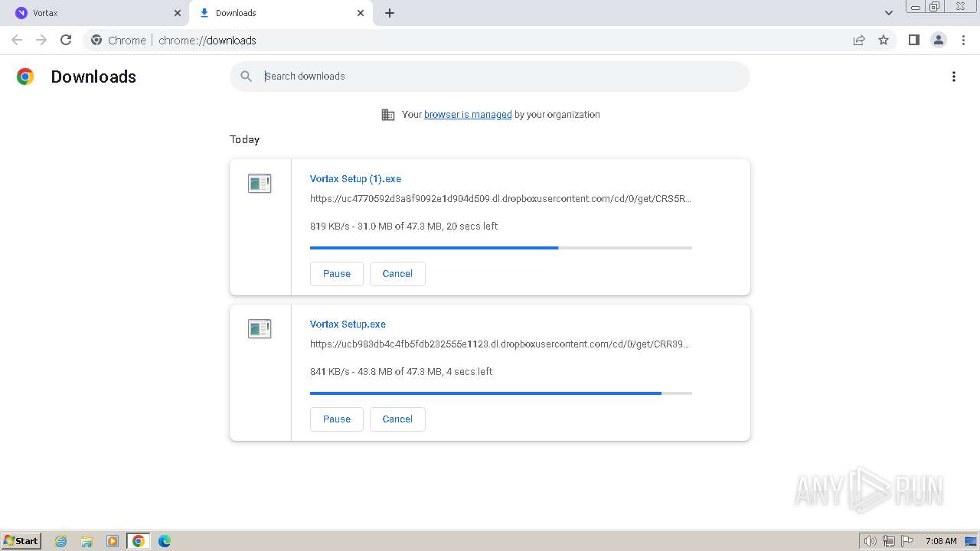Click the dropbox URL of Vortax Setup.exe
The width and height of the screenshot is (980, 551).
pos(499,344)
